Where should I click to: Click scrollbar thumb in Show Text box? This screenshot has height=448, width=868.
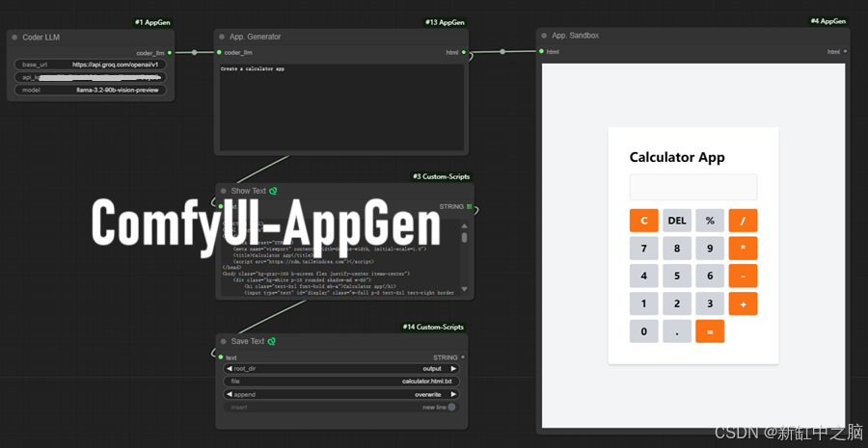[465, 237]
